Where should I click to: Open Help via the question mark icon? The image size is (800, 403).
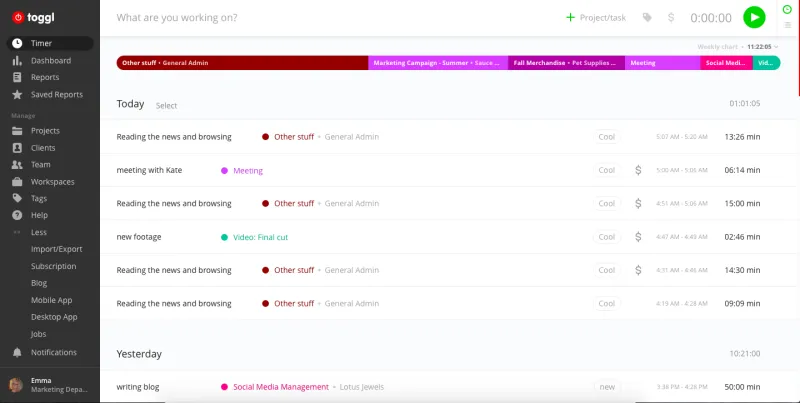(x=17, y=215)
